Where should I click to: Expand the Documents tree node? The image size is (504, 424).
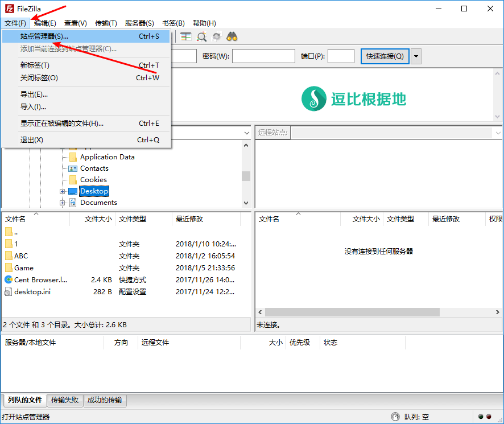[x=62, y=203]
